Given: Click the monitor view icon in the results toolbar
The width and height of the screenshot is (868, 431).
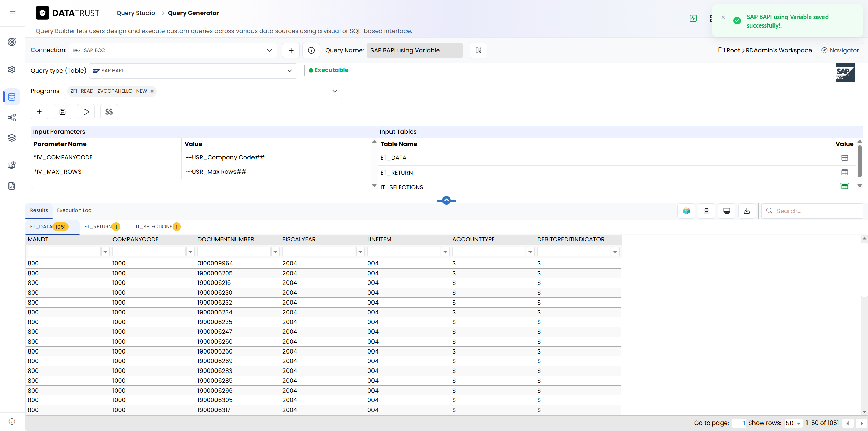Looking at the screenshot, I should click(727, 211).
